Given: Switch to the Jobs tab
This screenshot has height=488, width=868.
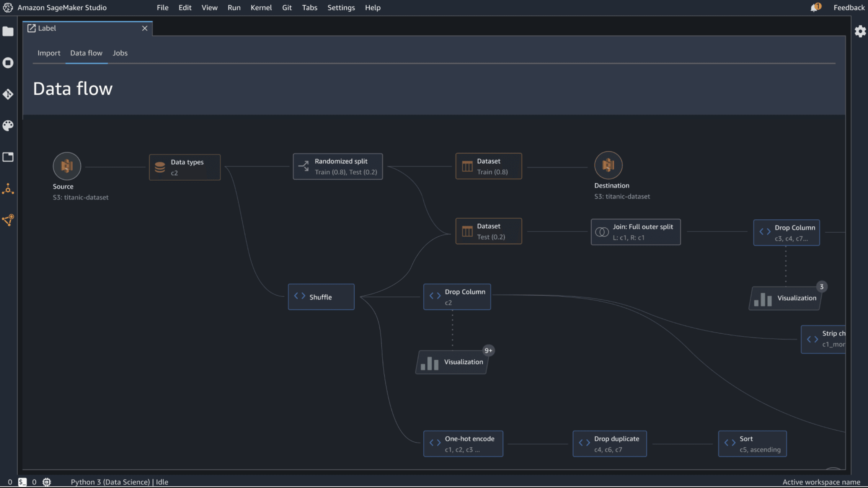Looking at the screenshot, I should click(x=120, y=53).
